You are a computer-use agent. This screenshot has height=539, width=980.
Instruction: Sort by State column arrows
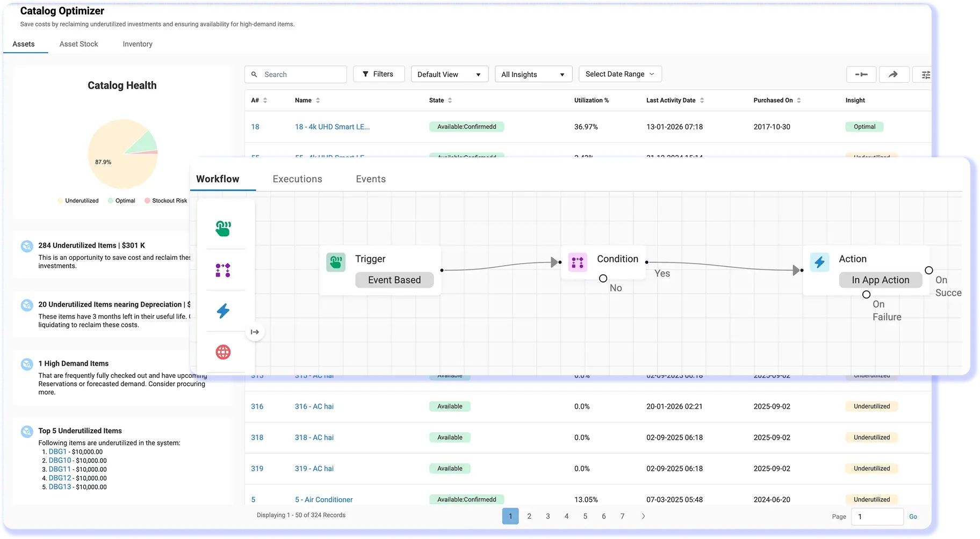pos(450,100)
